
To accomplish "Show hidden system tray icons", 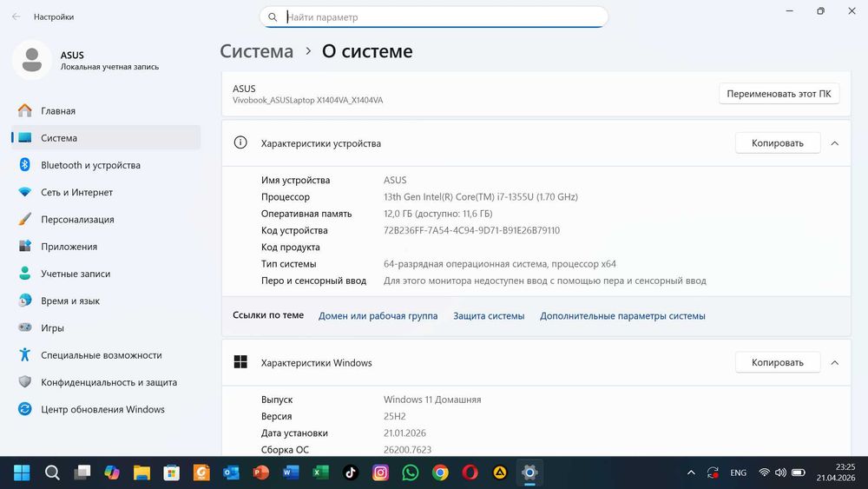I will click(691, 472).
